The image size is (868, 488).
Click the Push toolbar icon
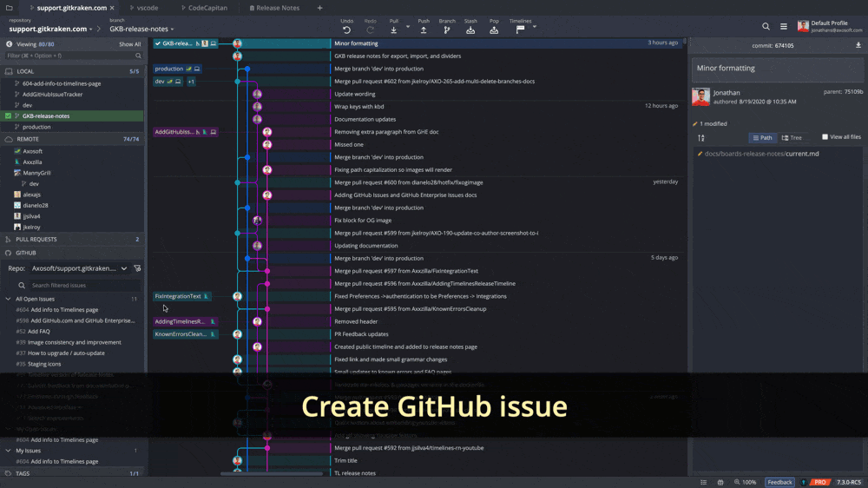[424, 30]
